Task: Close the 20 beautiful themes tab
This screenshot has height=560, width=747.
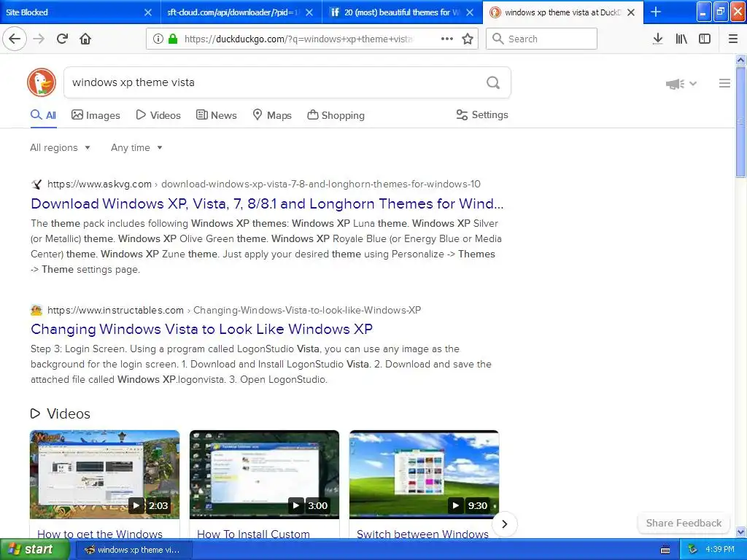Action: [470, 12]
